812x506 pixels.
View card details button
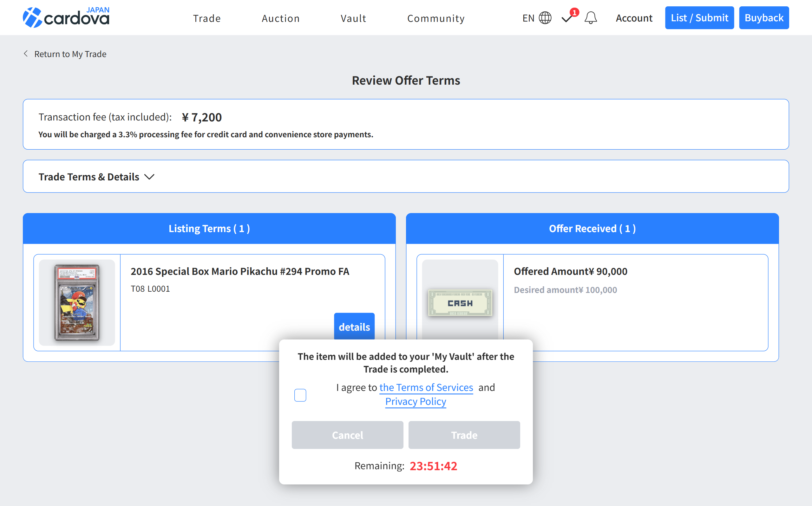coord(354,327)
